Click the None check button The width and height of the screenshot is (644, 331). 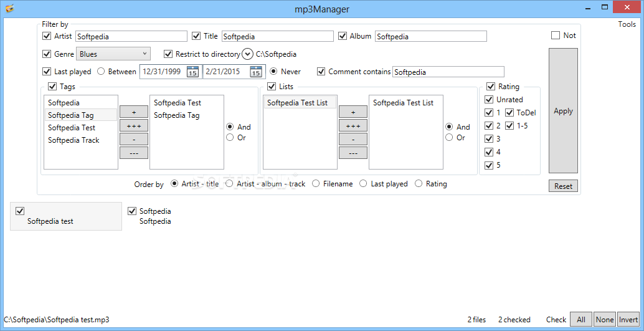[x=605, y=320]
